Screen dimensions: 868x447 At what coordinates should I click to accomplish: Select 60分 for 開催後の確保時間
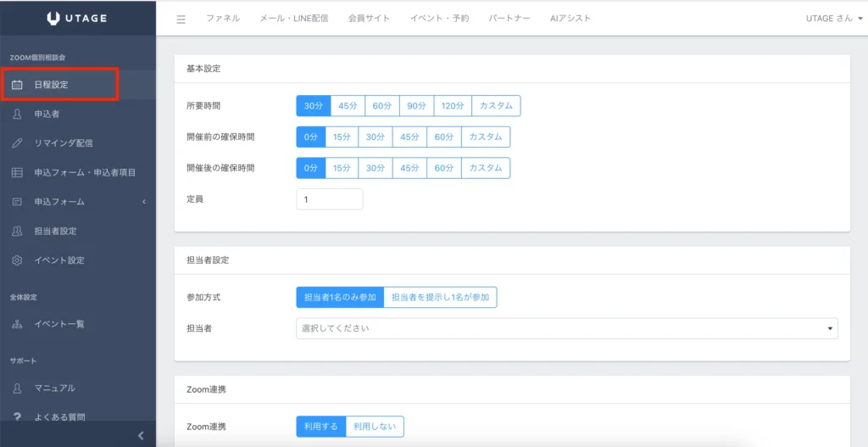[x=444, y=168]
